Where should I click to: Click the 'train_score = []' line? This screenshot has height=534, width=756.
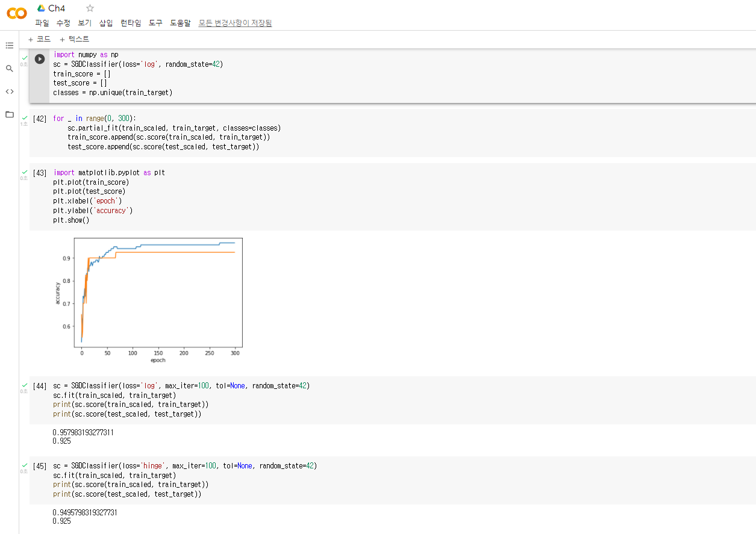(82, 73)
